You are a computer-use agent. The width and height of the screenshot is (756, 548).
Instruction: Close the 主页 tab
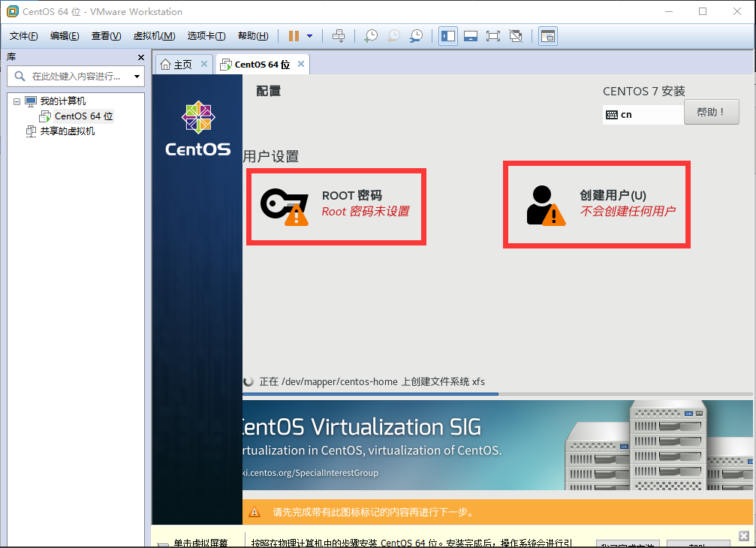click(204, 64)
